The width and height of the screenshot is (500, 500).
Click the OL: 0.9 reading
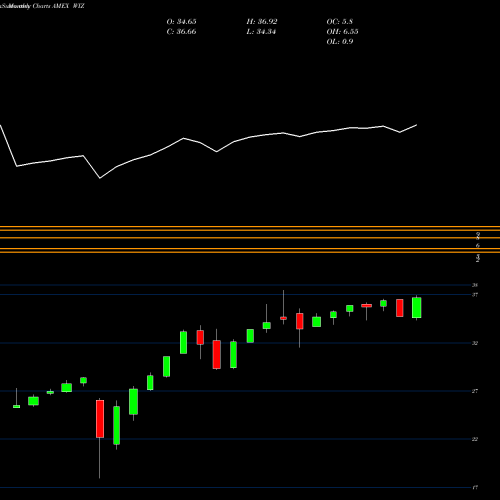coord(340,42)
